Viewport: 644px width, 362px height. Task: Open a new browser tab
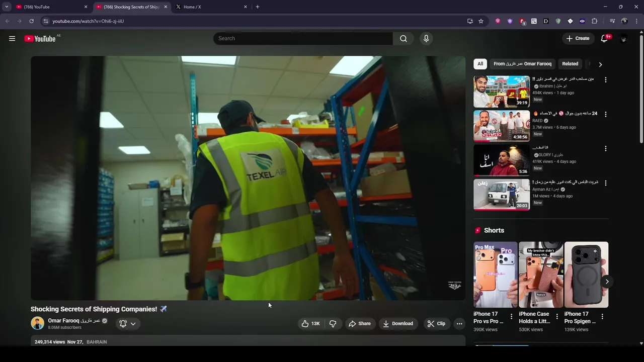[258, 7]
